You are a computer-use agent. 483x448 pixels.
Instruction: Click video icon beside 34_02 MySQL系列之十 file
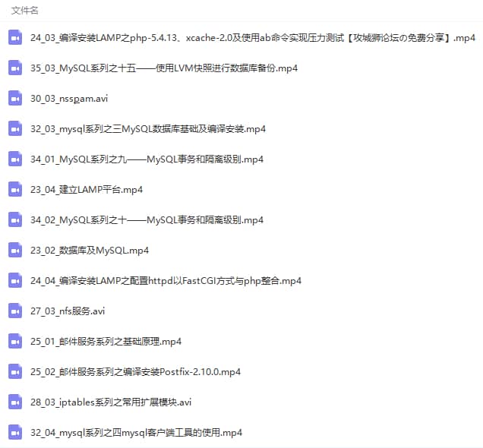[x=15, y=220]
